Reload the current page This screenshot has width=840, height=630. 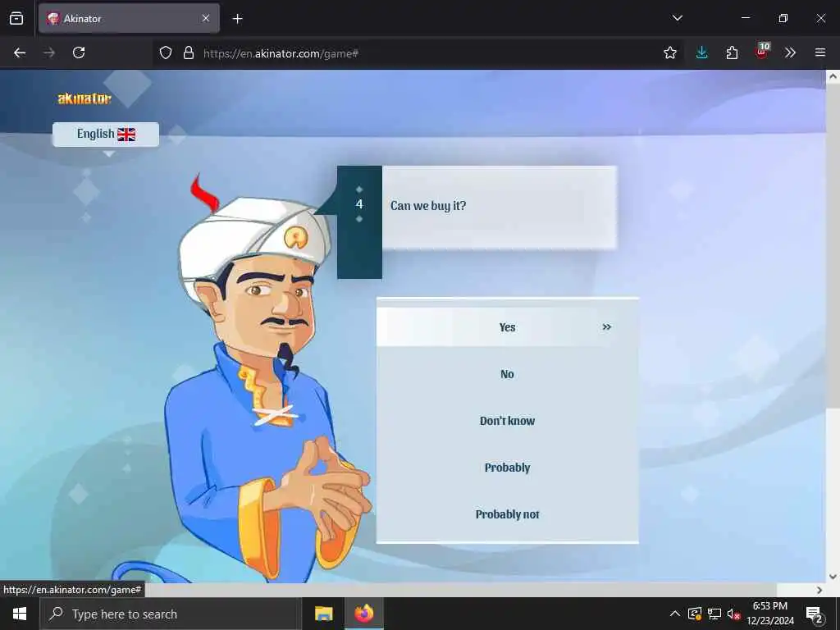point(79,52)
